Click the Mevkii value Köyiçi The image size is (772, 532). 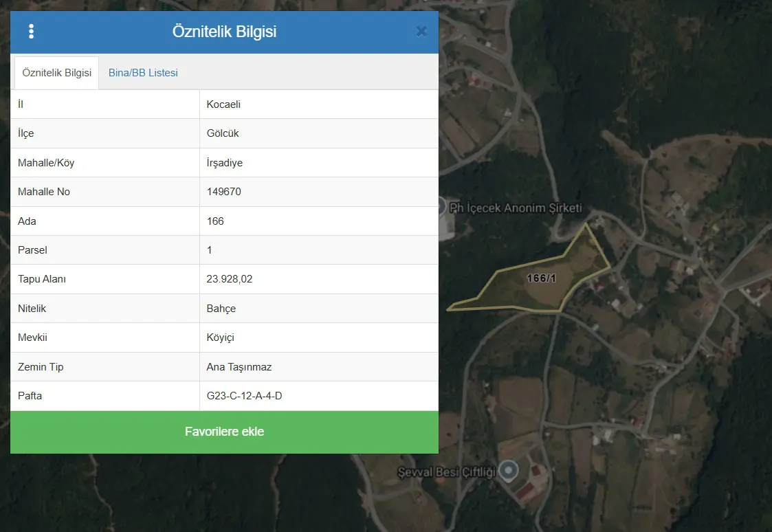click(220, 337)
